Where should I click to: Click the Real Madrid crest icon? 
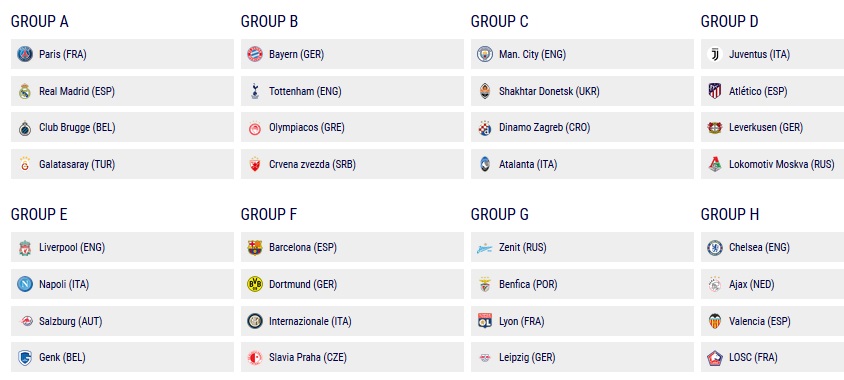tap(25, 91)
